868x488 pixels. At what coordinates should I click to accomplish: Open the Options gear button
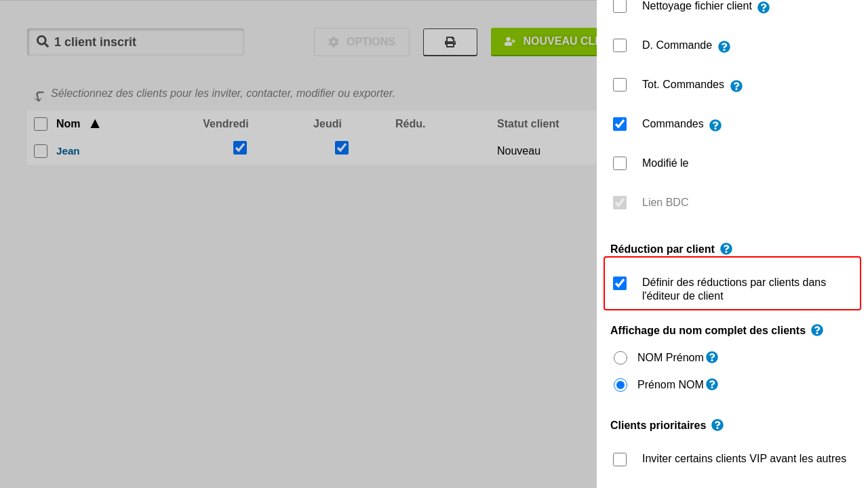tap(361, 42)
